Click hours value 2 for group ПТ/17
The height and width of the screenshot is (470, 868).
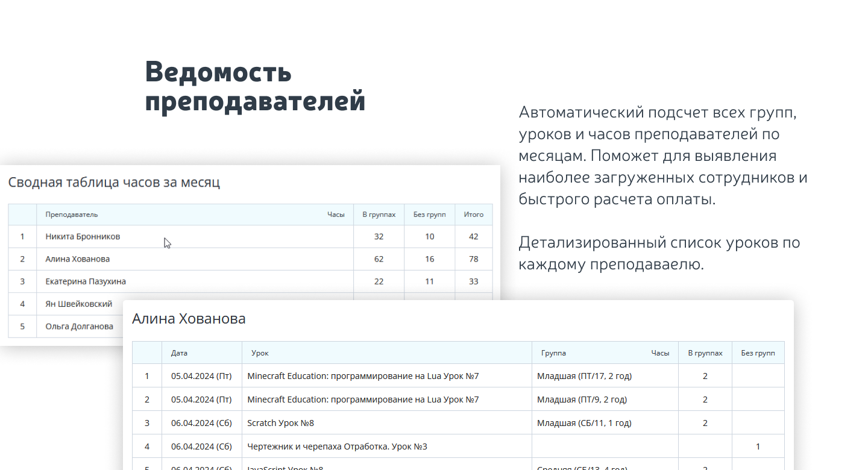(x=705, y=376)
